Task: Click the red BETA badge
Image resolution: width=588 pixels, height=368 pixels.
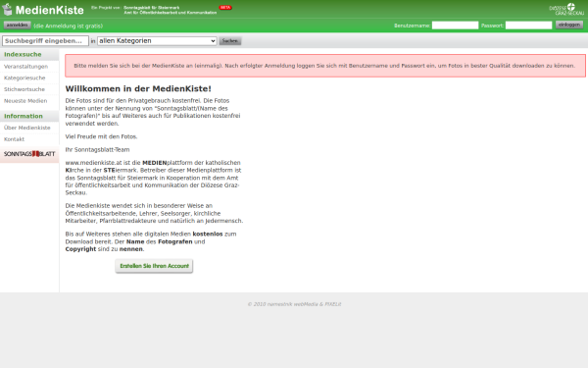Action: 225,8
